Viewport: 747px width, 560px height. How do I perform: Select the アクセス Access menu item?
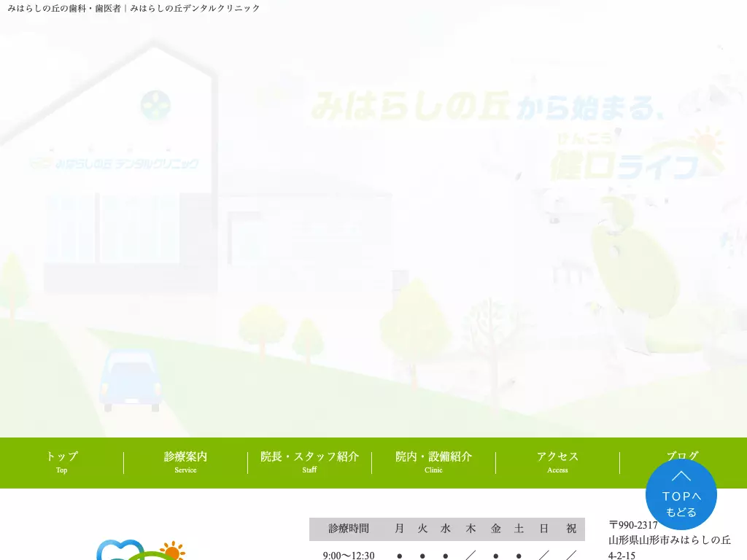[557, 462]
